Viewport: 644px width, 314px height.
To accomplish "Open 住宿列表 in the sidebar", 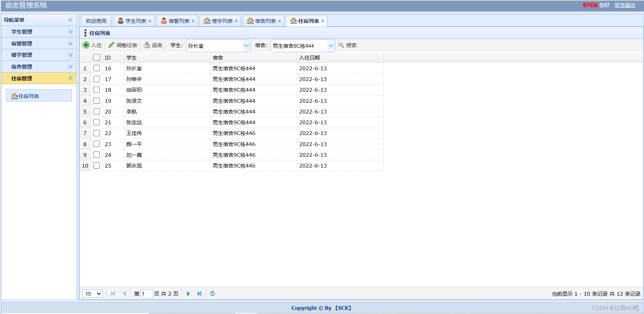I will tap(39, 96).
